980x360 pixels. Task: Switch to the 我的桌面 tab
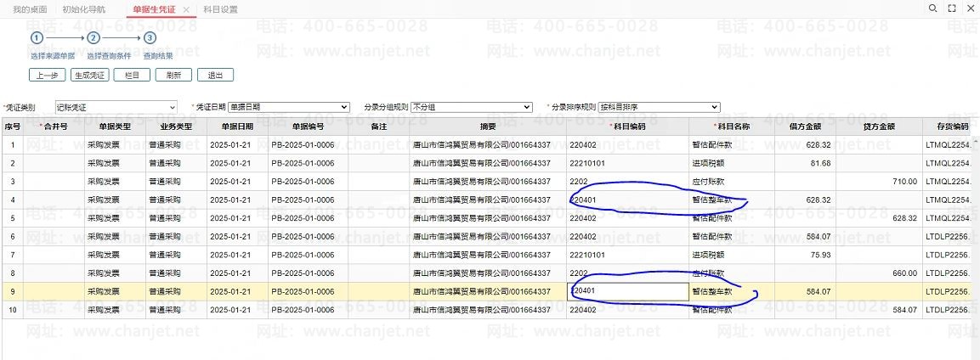click(30, 9)
